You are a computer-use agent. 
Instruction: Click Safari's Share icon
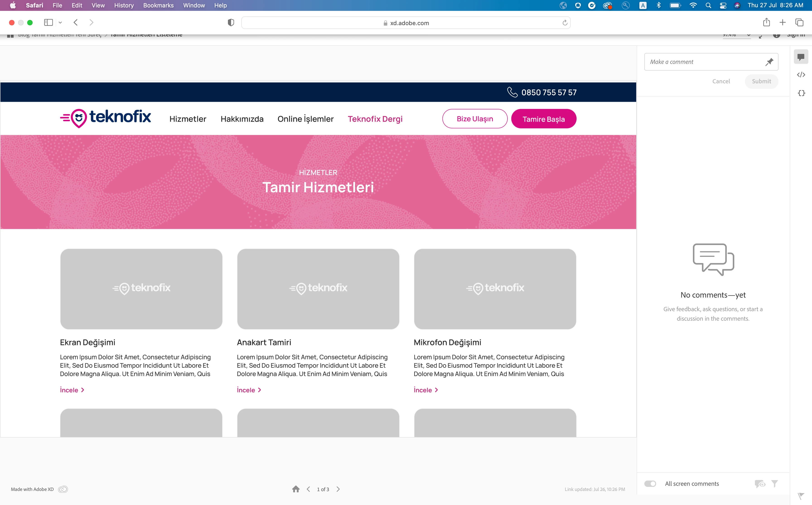click(x=766, y=22)
